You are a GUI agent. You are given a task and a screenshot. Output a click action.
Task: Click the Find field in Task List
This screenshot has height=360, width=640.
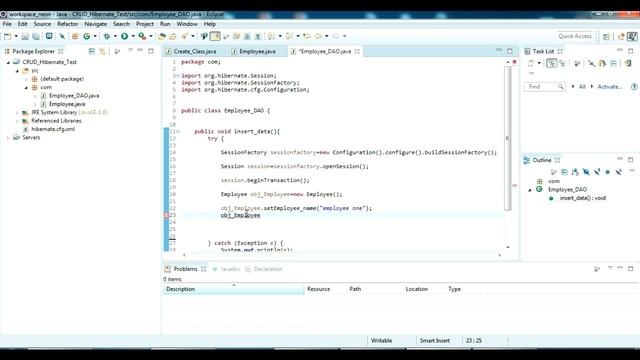point(544,87)
